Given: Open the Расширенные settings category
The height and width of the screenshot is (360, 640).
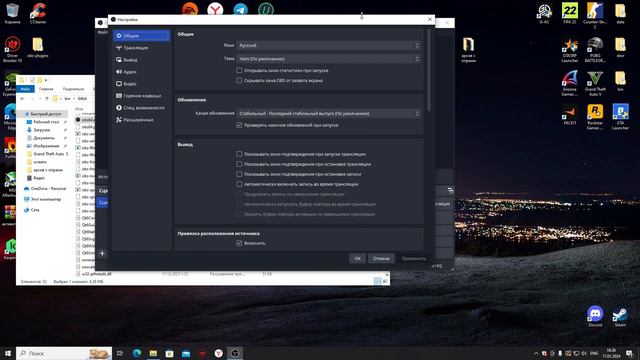Looking at the screenshot, I should pyautogui.click(x=142, y=120).
